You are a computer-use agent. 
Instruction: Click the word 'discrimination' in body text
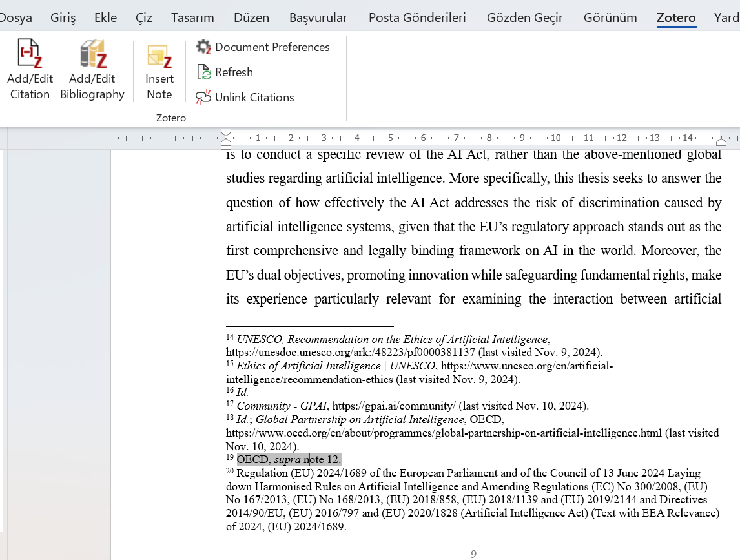619,203
